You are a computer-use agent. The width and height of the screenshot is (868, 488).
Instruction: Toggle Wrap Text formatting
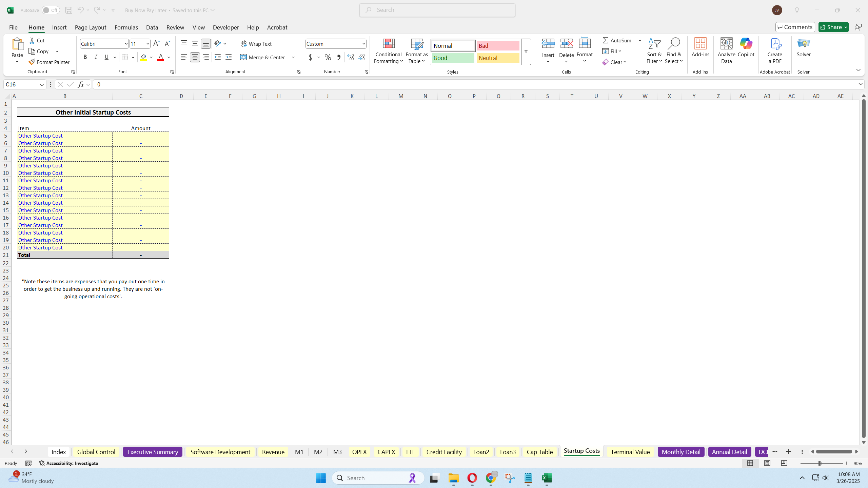pos(257,43)
